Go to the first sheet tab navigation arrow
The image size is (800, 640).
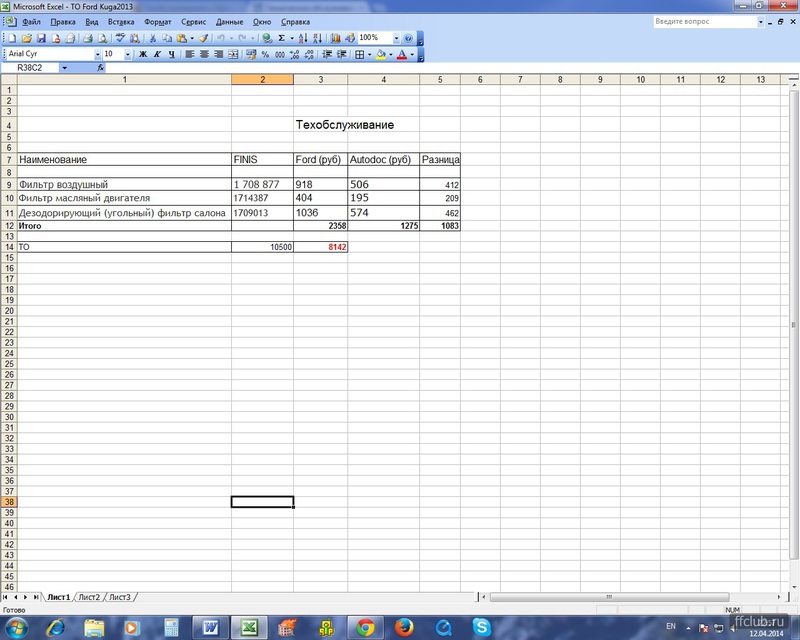[5, 597]
